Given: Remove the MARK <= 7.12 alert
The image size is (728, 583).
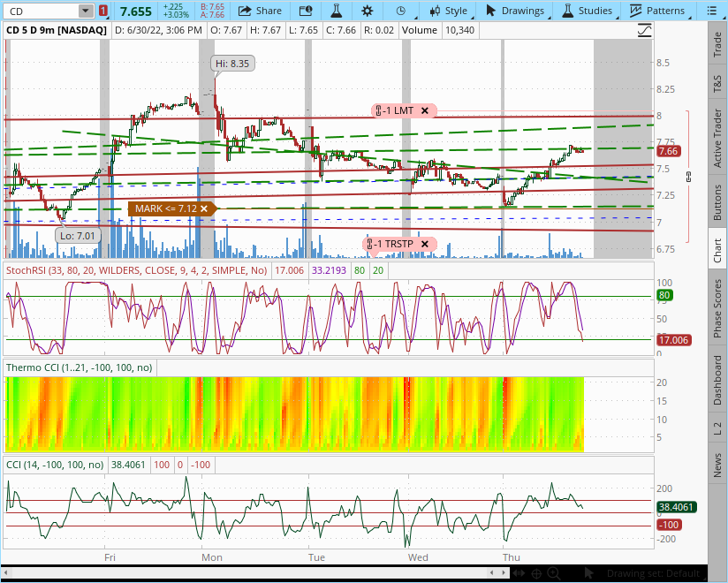Looking at the screenshot, I should tap(204, 208).
